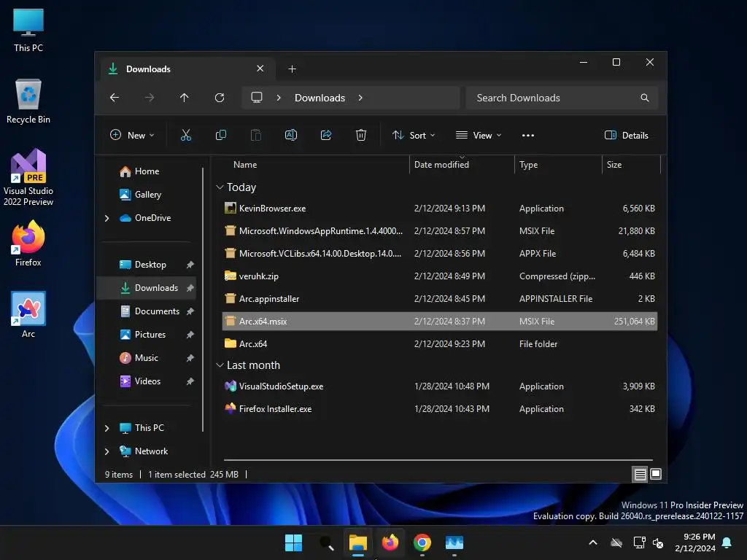
Task: Select the Arc.x64 folder
Action: pyautogui.click(x=439, y=344)
